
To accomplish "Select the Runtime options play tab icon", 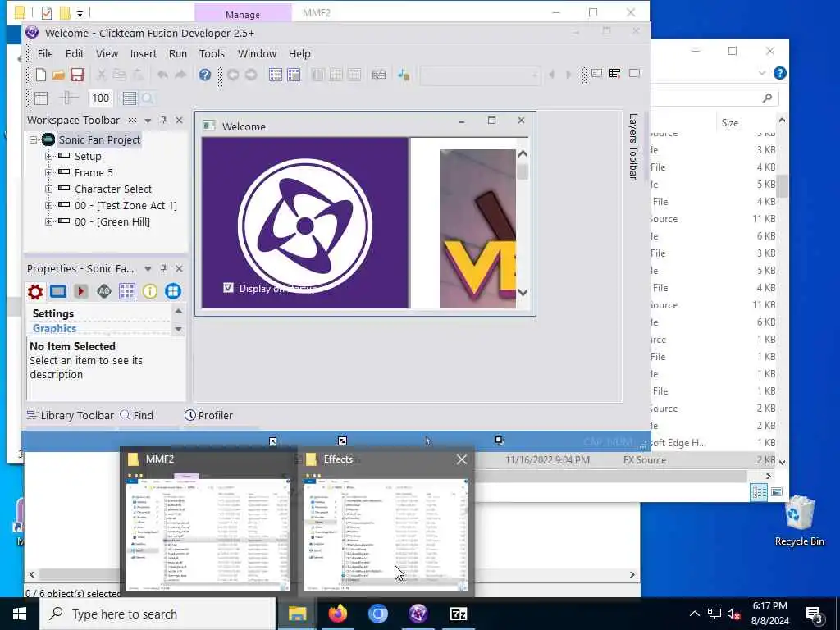I will pos(81,291).
